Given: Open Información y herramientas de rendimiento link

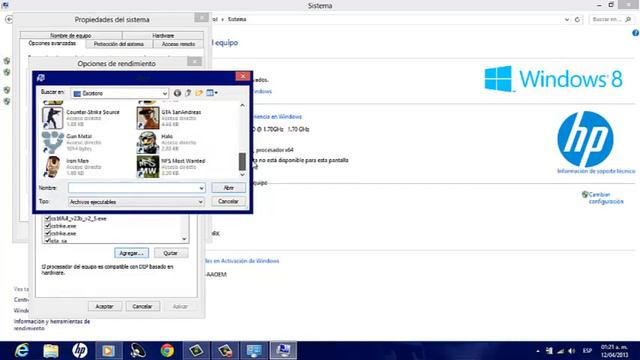Looking at the screenshot, I should click(x=52, y=325).
